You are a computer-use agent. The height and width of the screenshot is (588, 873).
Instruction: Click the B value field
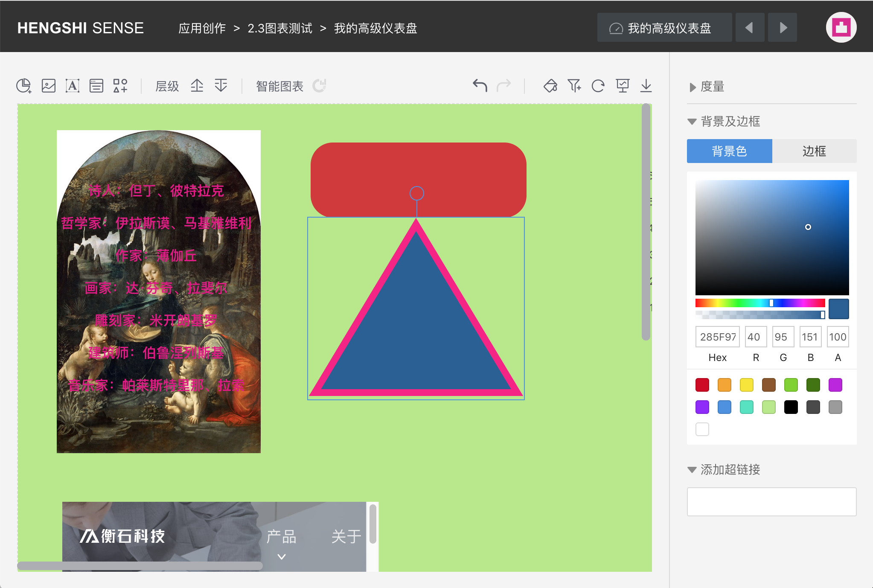point(810,337)
